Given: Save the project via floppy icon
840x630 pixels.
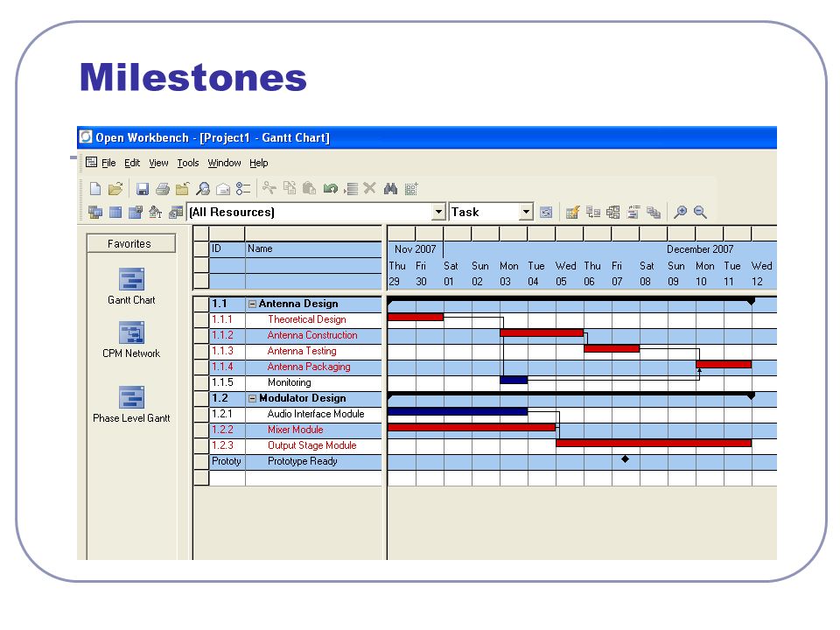Looking at the screenshot, I should [143, 189].
